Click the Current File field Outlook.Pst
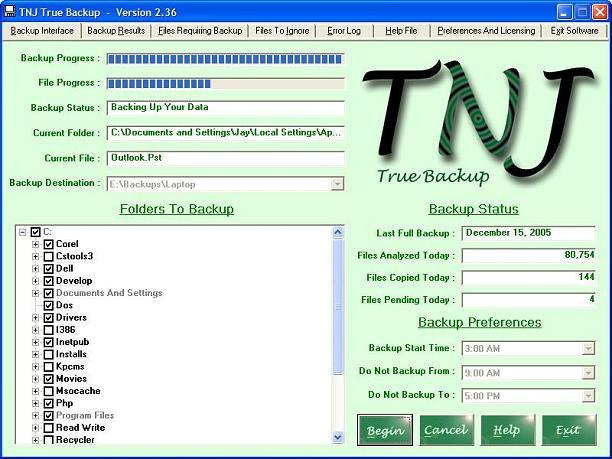Image resolution: width=612 pixels, height=459 pixels. 226,158
